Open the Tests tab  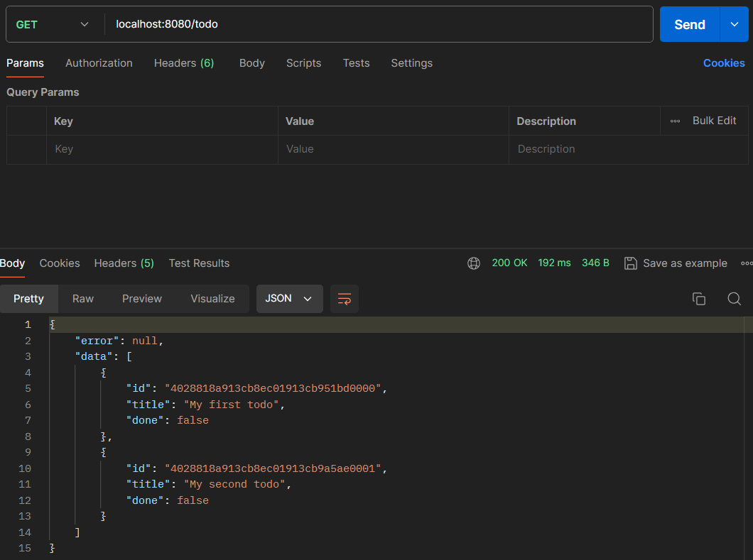357,63
